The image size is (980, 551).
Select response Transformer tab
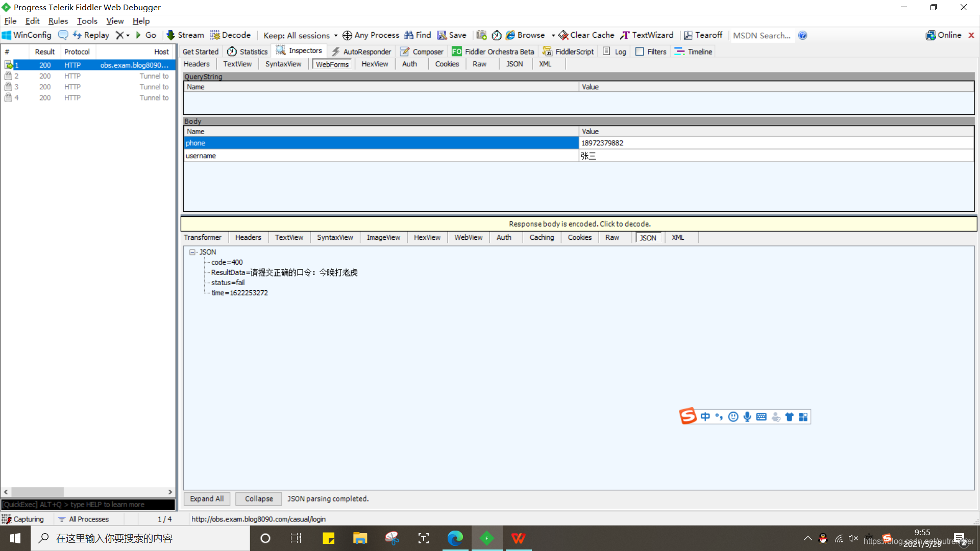pyautogui.click(x=203, y=237)
